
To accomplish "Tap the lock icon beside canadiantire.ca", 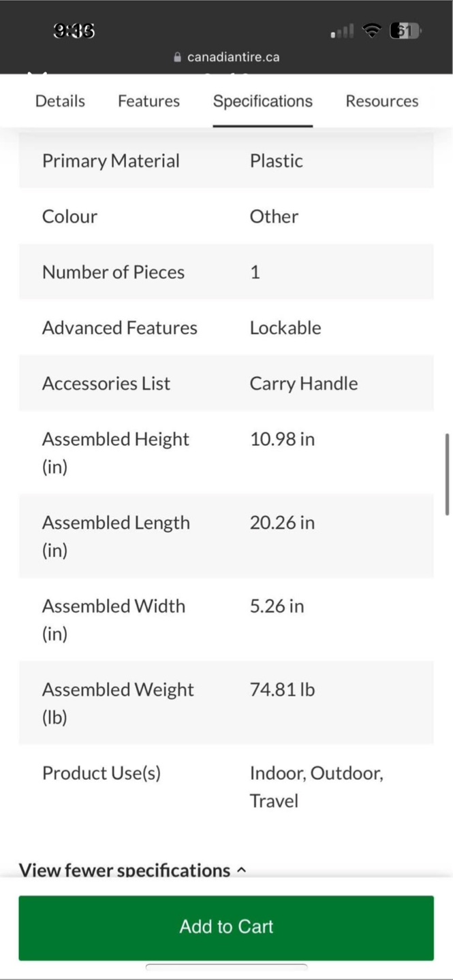I will [x=178, y=57].
